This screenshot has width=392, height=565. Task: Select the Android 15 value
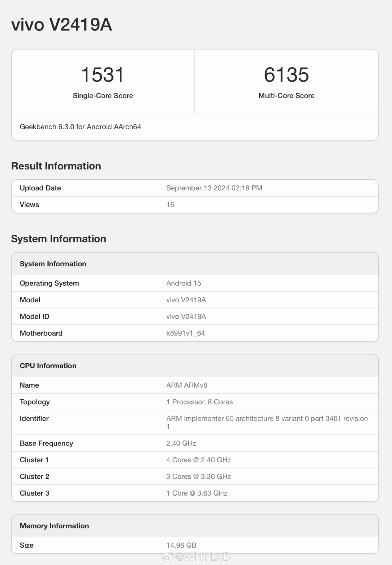point(184,283)
